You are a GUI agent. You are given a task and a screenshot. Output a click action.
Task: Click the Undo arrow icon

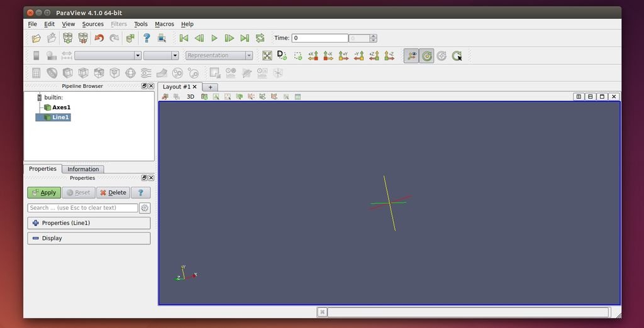point(99,38)
